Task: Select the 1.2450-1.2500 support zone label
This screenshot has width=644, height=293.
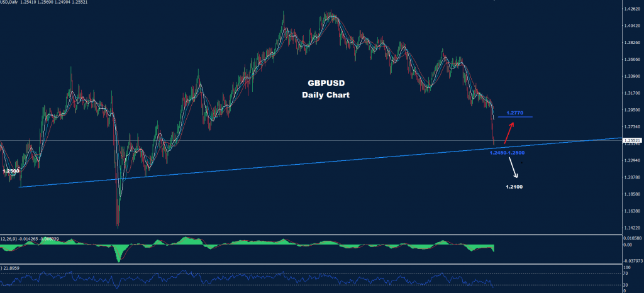Action: click(508, 153)
